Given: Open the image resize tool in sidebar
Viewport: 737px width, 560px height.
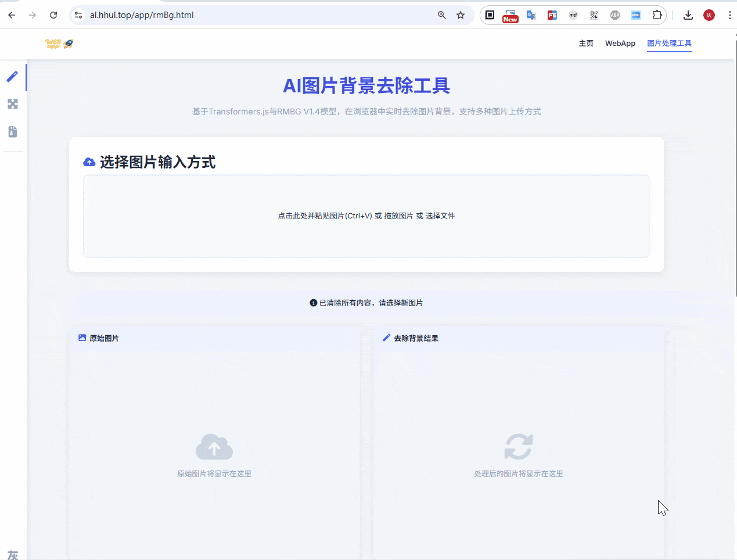Looking at the screenshot, I should click(x=13, y=104).
